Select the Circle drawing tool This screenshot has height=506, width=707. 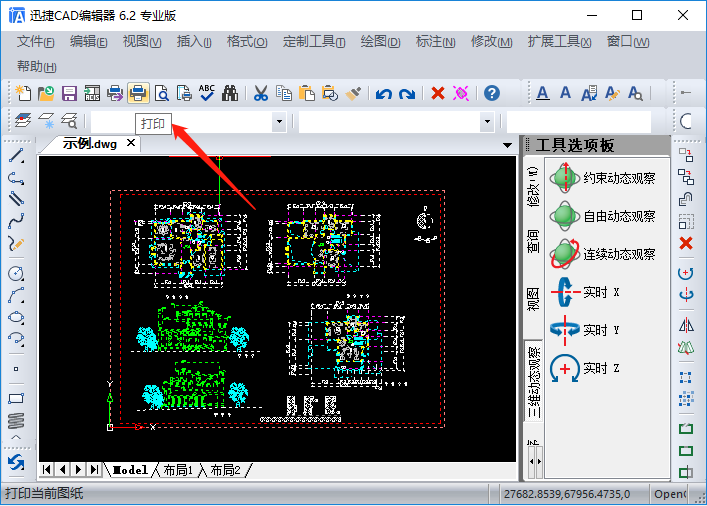pyautogui.click(x=16, y=274)
